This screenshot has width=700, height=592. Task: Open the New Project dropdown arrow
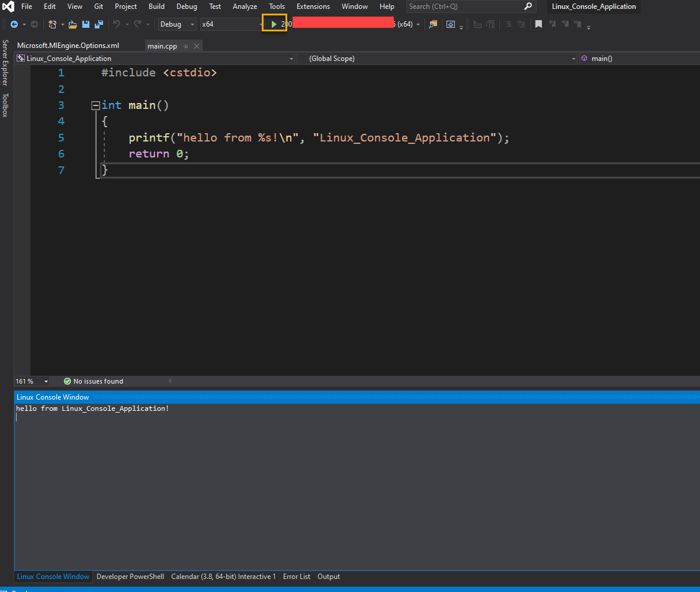coord(63,24)
